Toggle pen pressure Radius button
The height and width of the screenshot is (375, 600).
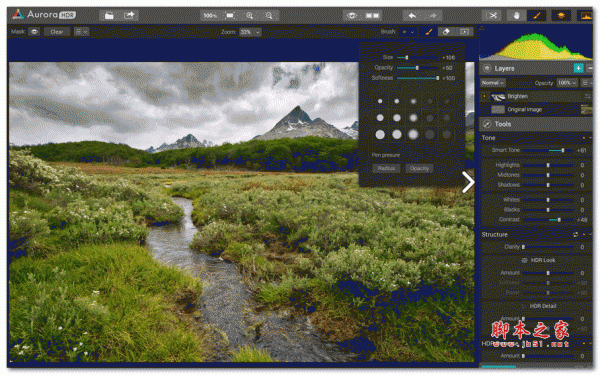386,168
